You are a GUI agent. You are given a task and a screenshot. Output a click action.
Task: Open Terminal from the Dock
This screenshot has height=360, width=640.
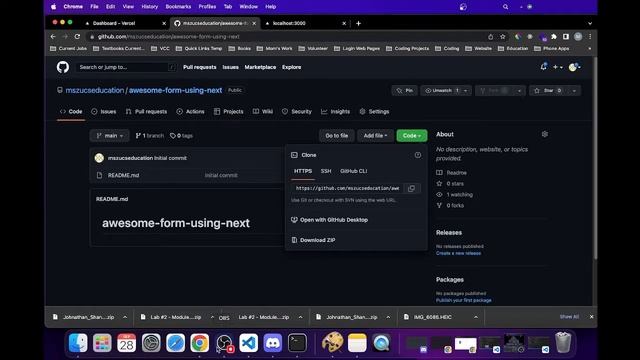297,342
